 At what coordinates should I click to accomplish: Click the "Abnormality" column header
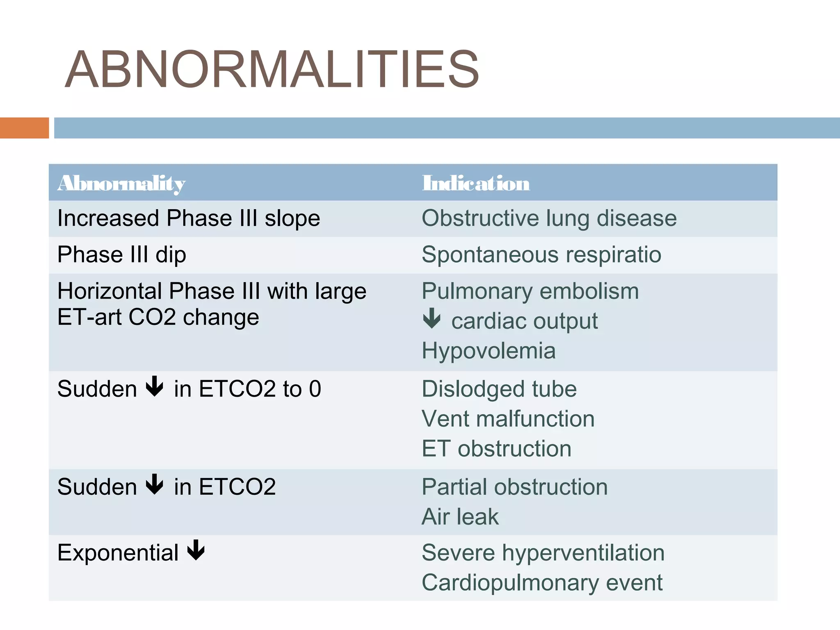click(x=121, y=183)
